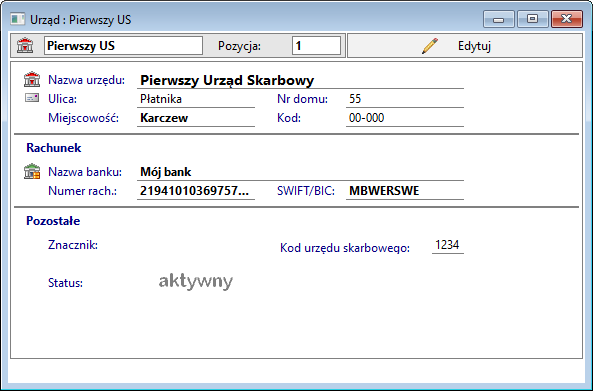Viewport: 593px width, 391px height.
Task: Click the Kod postal code label
Action: (x=289, y=118)
